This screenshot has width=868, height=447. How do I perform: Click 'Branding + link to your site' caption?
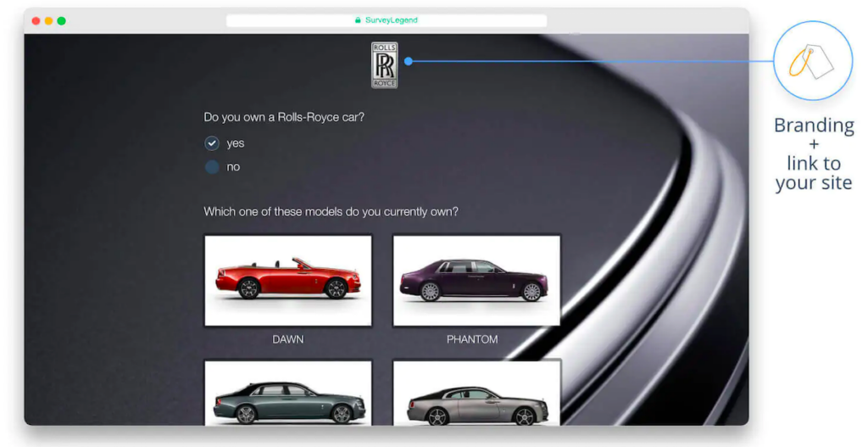pyautogui.click(x=814, y=154)
